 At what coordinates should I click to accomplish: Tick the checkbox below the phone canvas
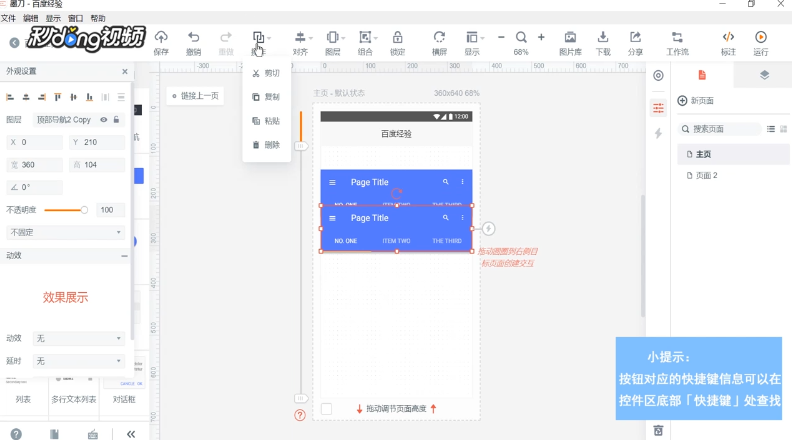(327, 409)
